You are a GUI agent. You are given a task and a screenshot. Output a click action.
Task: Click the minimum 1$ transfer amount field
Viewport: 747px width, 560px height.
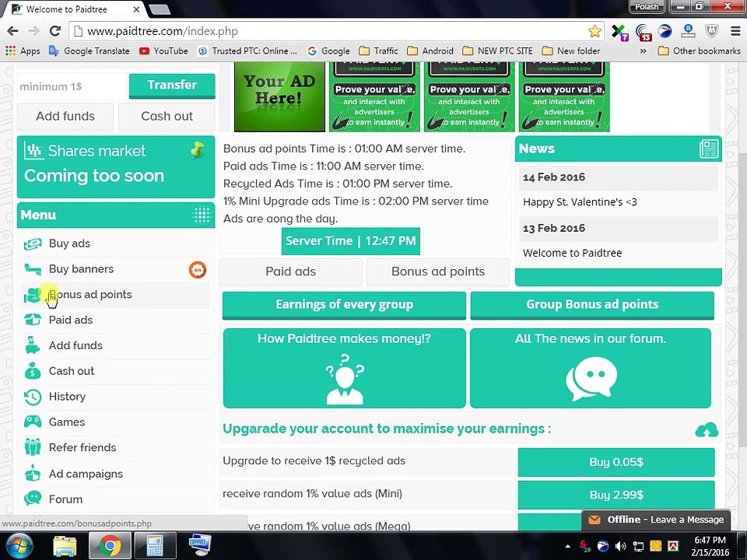point(72,86)
